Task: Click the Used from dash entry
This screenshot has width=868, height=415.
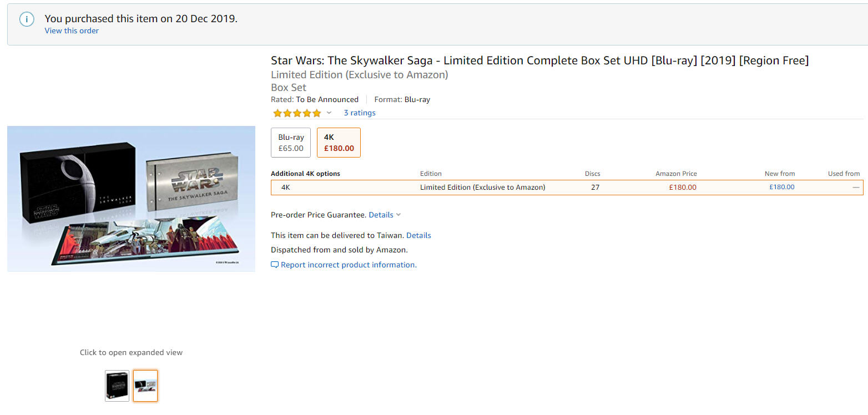Action: (x=856, y=188)
